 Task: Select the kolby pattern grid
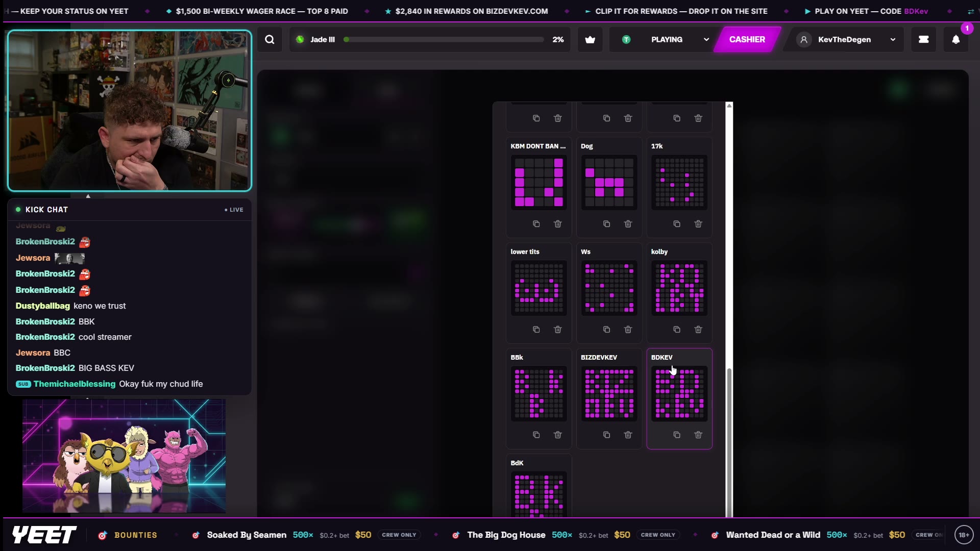679,288
